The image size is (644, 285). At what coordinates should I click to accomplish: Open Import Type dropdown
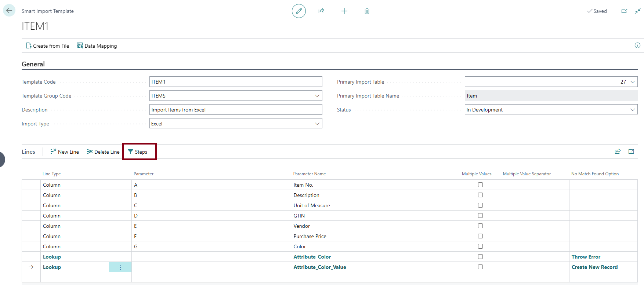coord(317,124)
